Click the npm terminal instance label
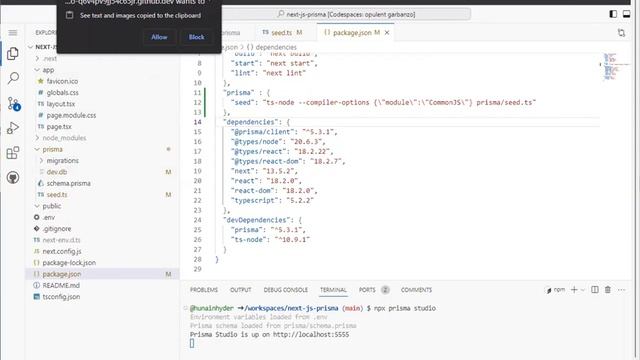 [556, 290]
